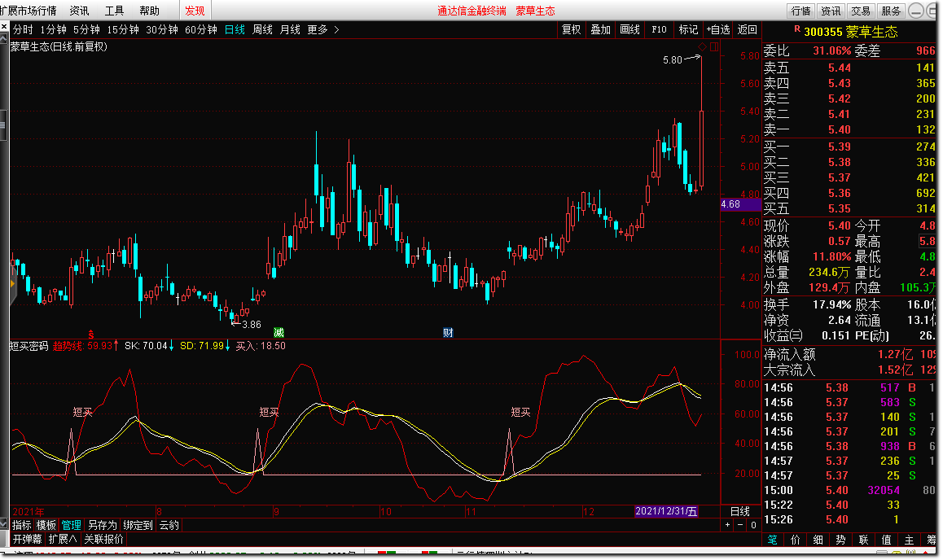
Task: Click the diamond marker icon above the chart
Action: (x=703, y=47)
